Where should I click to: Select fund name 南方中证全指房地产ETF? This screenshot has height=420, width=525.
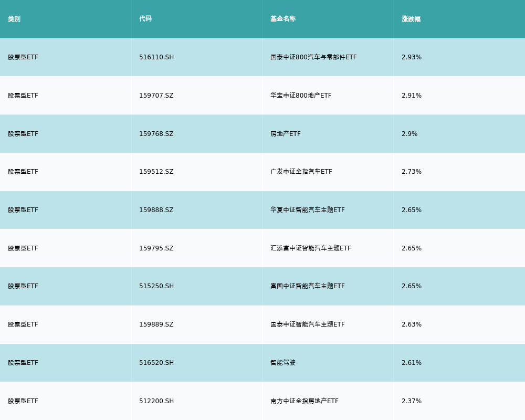304,401
